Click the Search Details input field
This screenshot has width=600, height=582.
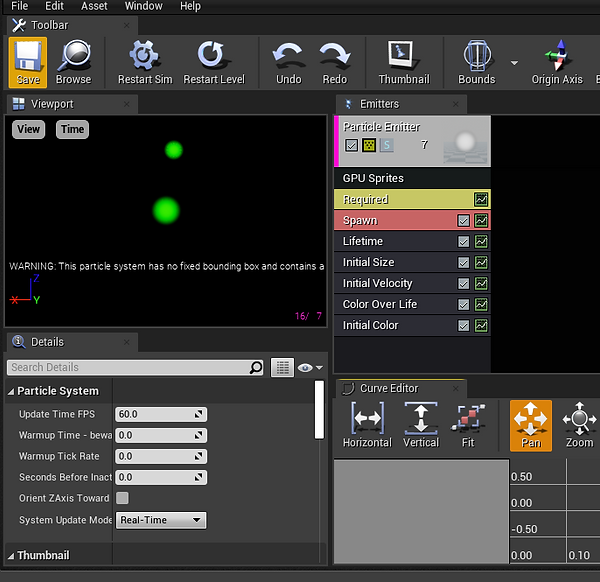[x=135, y=368]
